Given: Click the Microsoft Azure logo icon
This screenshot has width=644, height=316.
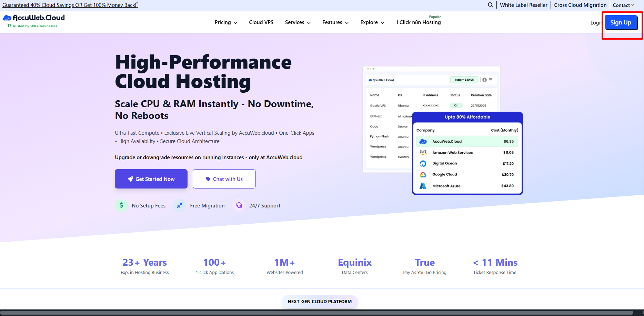Looking at the screenshot, I should tap(423, 186).
